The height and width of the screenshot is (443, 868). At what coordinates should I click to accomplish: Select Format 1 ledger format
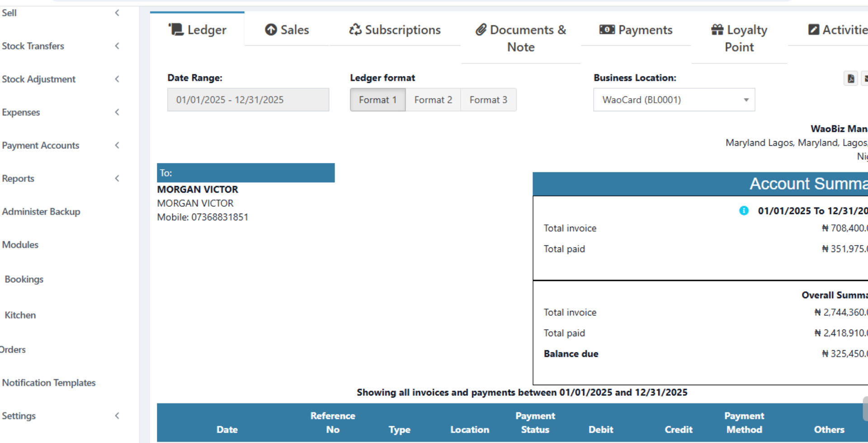click(x=377, y=100)
